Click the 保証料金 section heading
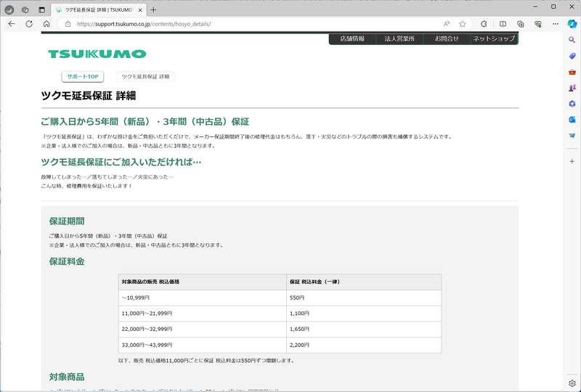 tap(67, 261)
